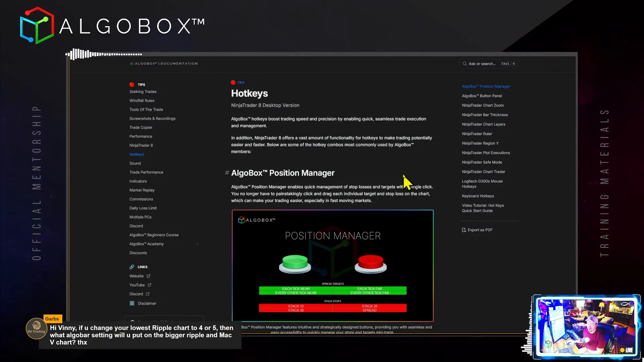The width and height of the screenshot is (644, 362).
Task: Click the AlgoBox cube logo in header
Action: (x=37, y=25)
